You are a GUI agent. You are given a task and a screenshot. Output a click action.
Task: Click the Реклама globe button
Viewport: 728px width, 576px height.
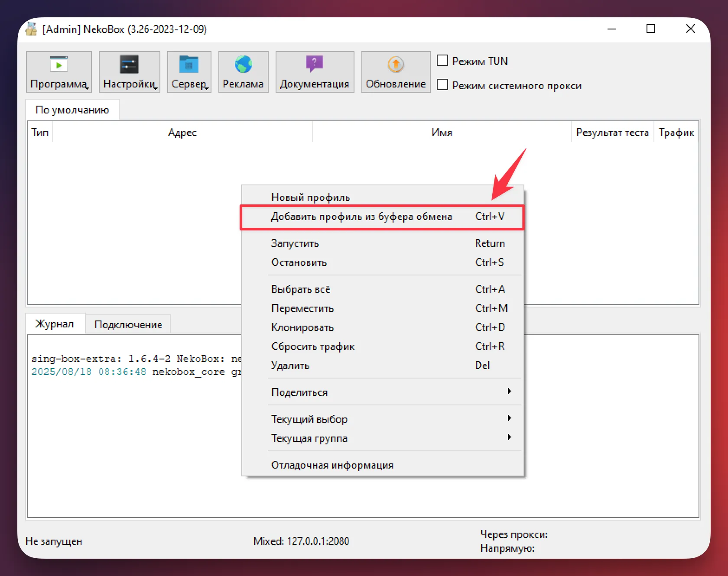(243, 72)
